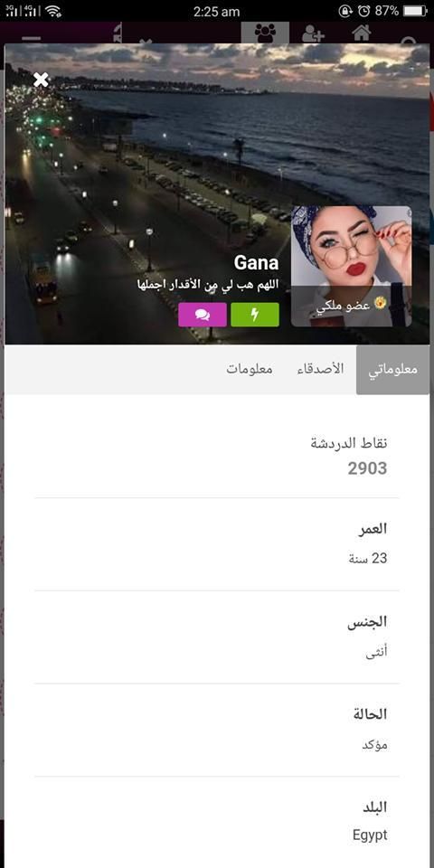Select the معلومات tab
The width and height of the screenshot is (434, 868).
(250, 369)
